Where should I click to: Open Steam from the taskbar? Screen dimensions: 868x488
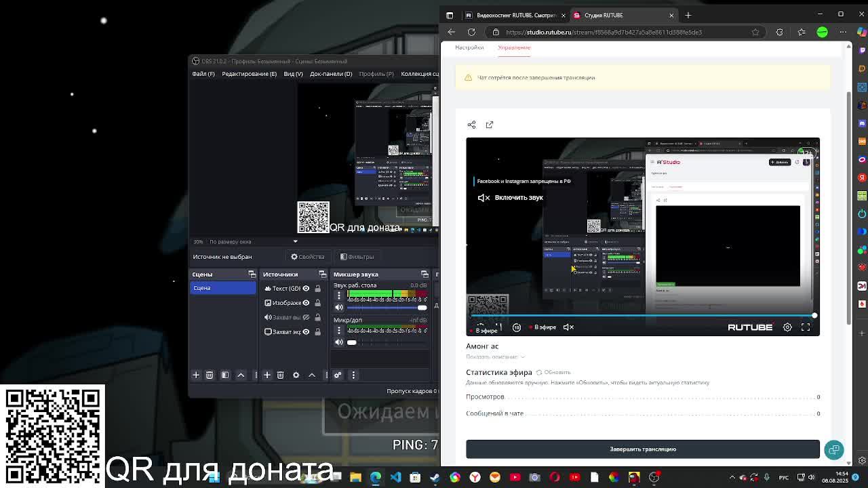pos(435,477)
